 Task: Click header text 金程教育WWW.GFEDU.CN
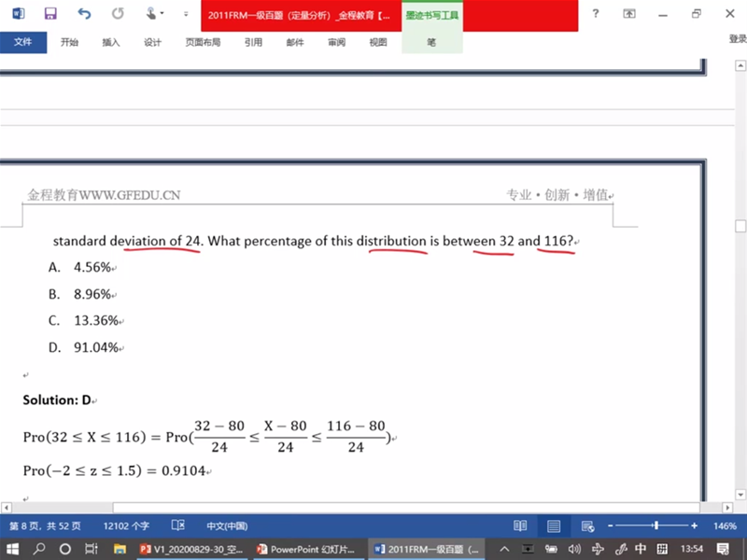click(x=104, y=194)
